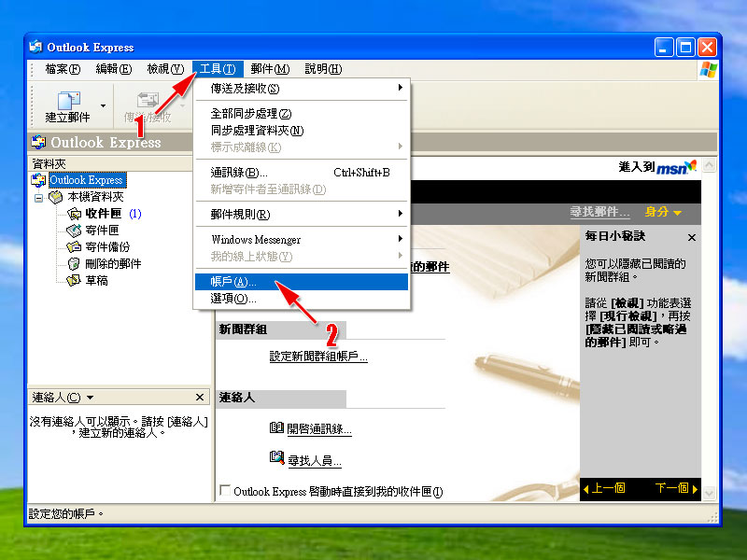The height and width of the screenshot is (560, 747).
Task: Click the 資料夾 pane header
Action: [110, 164]
